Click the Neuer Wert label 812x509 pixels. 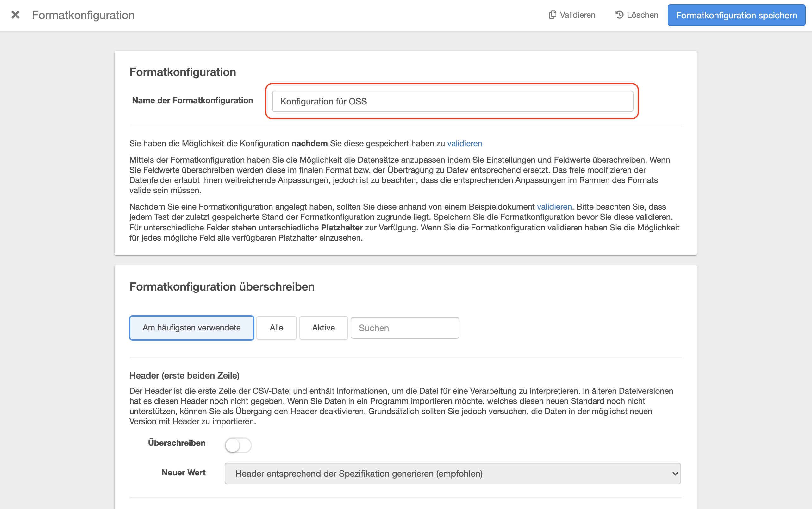point(184,473)
